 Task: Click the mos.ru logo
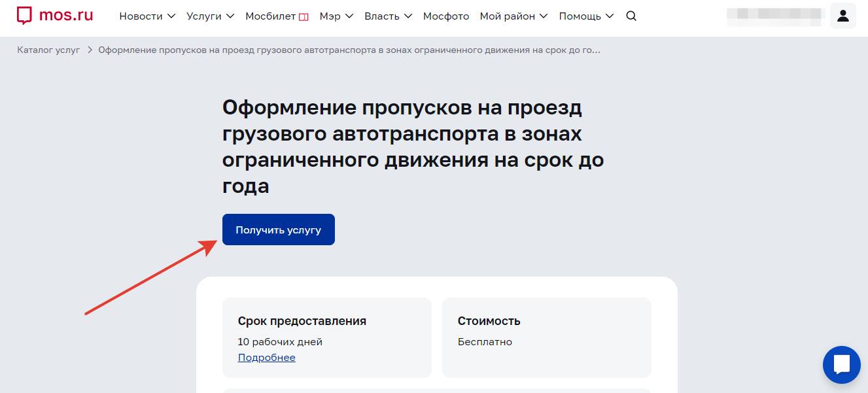click(x=55, y=16)
